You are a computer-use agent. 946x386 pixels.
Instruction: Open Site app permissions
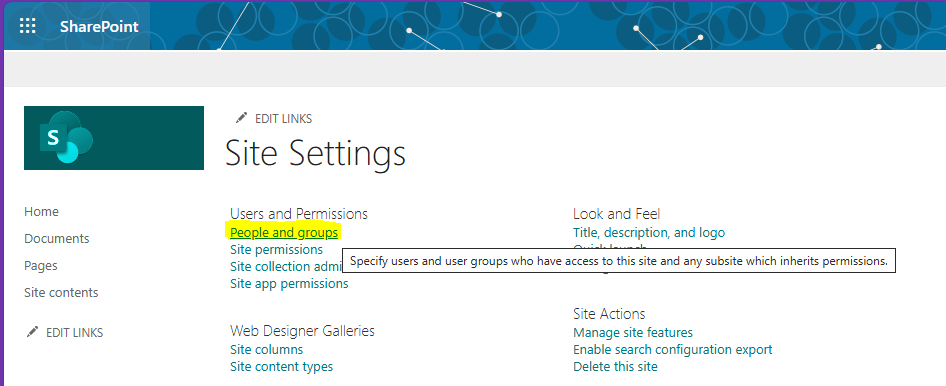pyautogui.click(x=289, y=283)
